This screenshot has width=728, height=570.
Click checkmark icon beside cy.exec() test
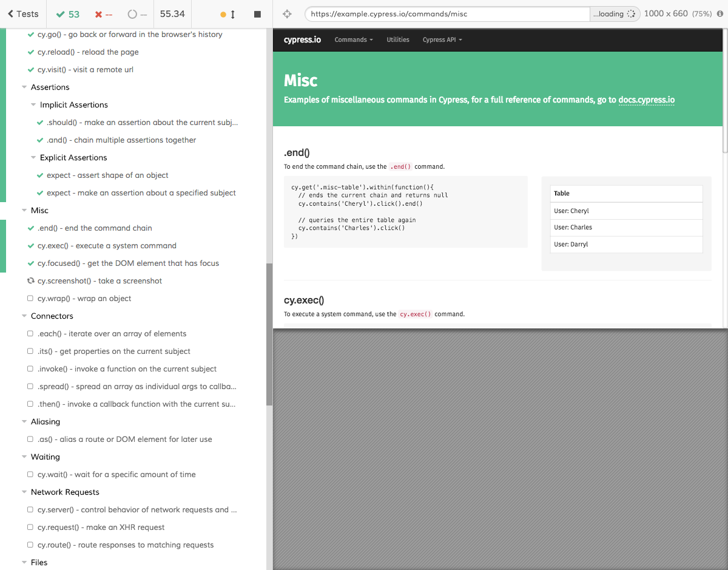pos(31,246)
